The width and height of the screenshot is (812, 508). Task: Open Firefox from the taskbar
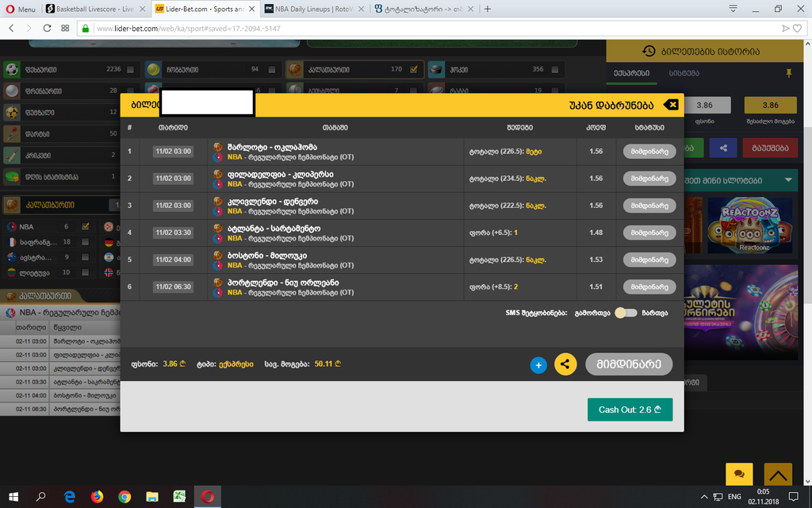click(x=97, y=497)
